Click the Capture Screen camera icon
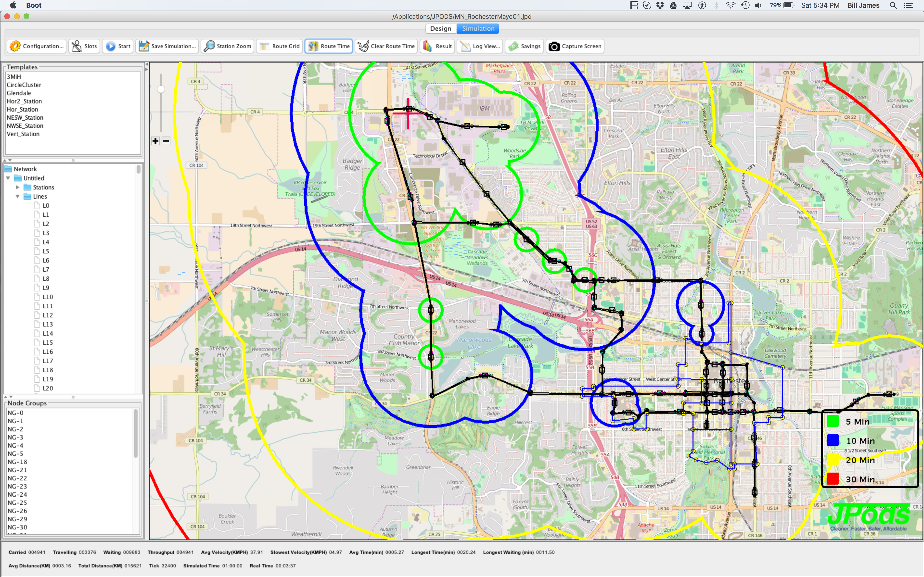The height and width of the screenshot is (577, 924). 554,46
